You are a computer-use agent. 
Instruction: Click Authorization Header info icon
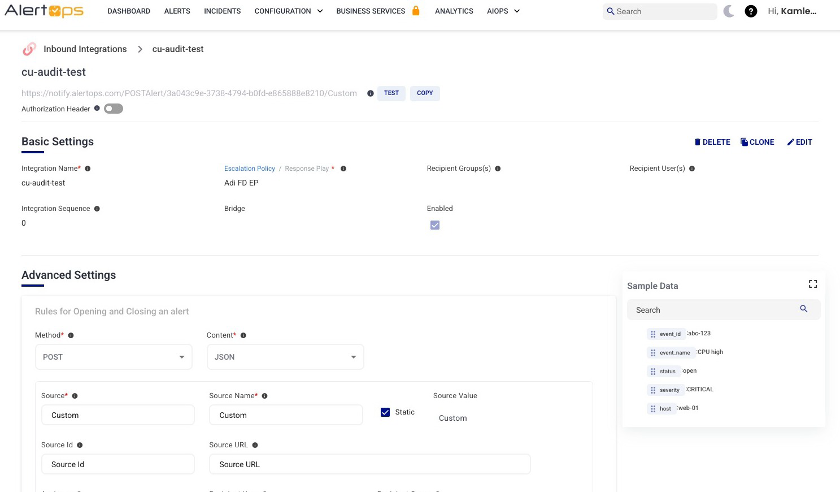(97, 108)
